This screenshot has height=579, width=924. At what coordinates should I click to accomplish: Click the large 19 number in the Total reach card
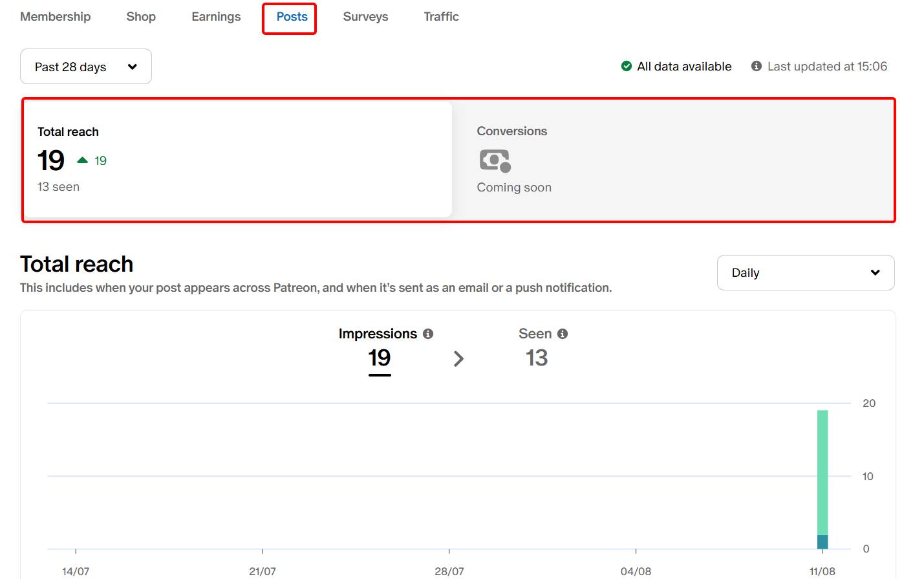(51, 160)
